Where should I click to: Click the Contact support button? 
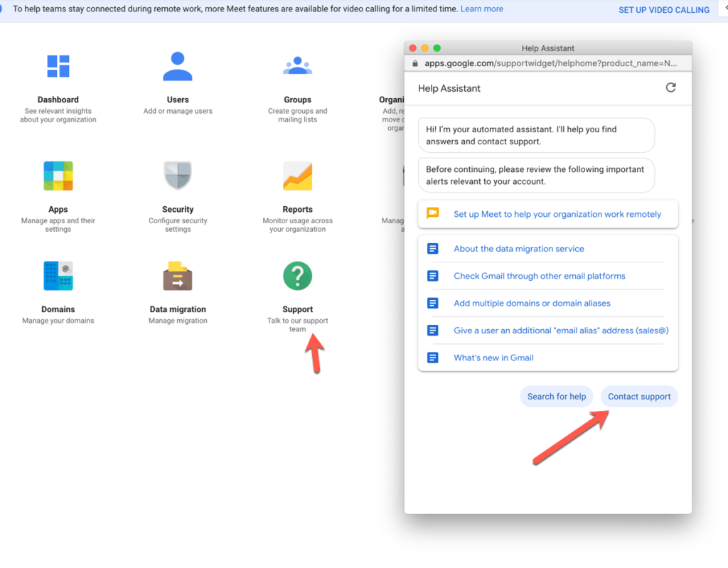639,397
